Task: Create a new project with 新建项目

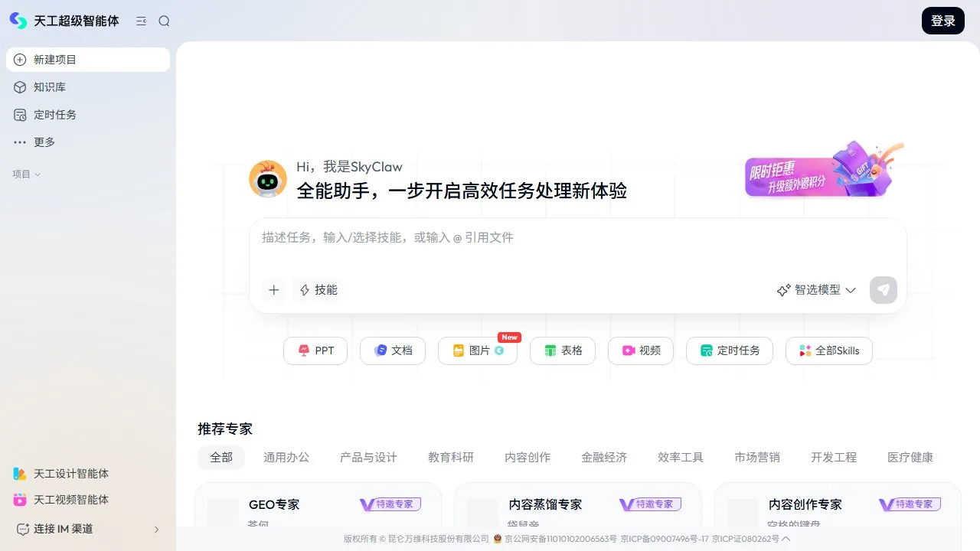Action: tap(88, 60)
